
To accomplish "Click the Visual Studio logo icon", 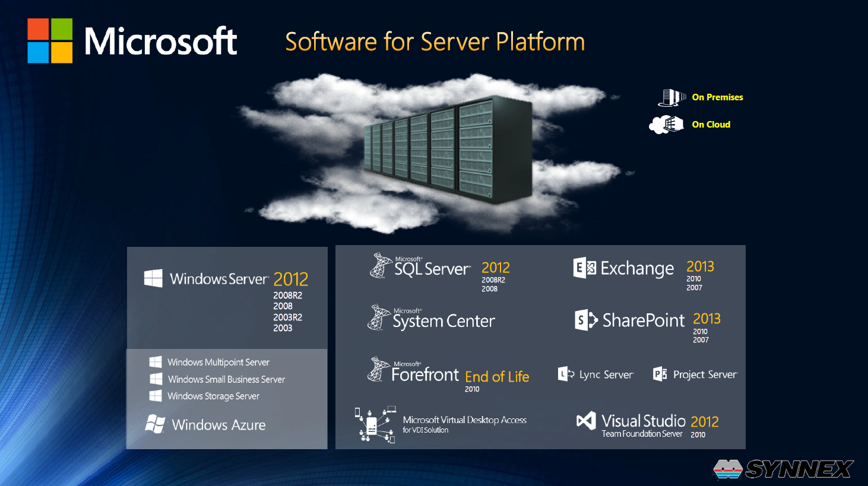I will coord(586,421).
